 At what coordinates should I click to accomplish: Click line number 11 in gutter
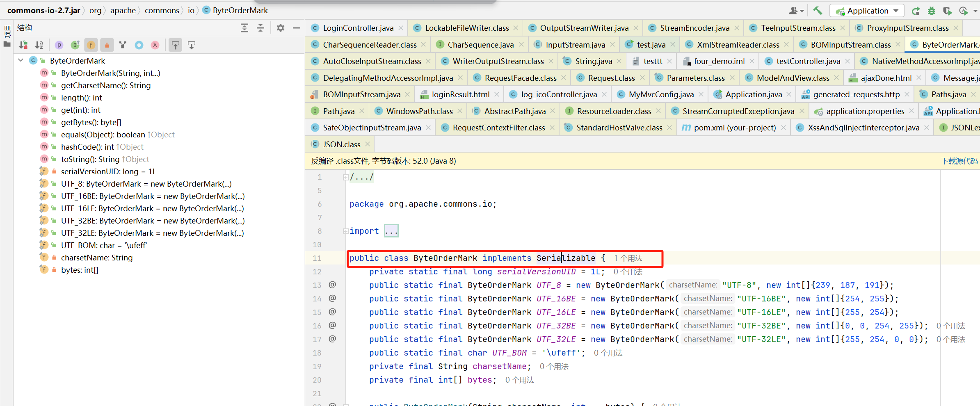[x=317, y=258]
